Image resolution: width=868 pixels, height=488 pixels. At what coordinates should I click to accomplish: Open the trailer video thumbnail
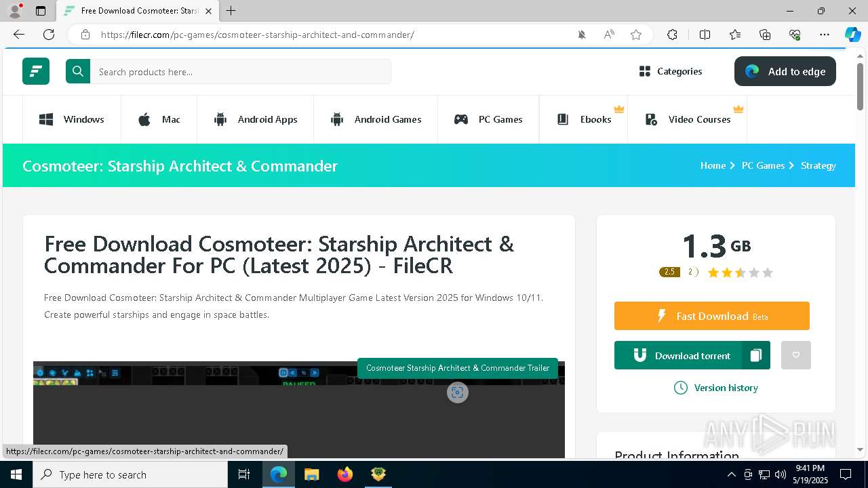[x=299, y=409]
